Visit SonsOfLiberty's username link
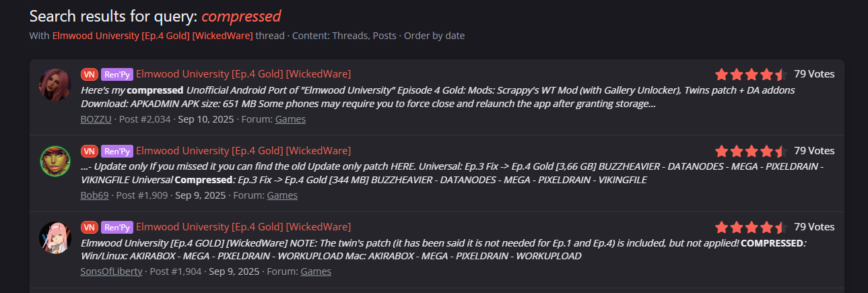This screenshot has height=293, width=868. point(111,271)
